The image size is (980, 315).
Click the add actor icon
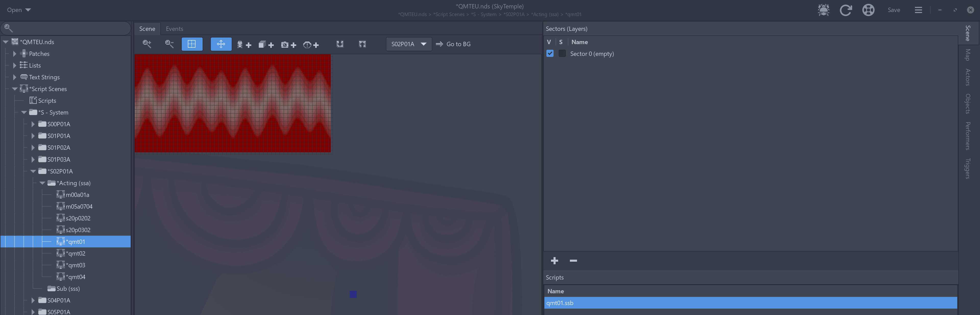(244, 45)
